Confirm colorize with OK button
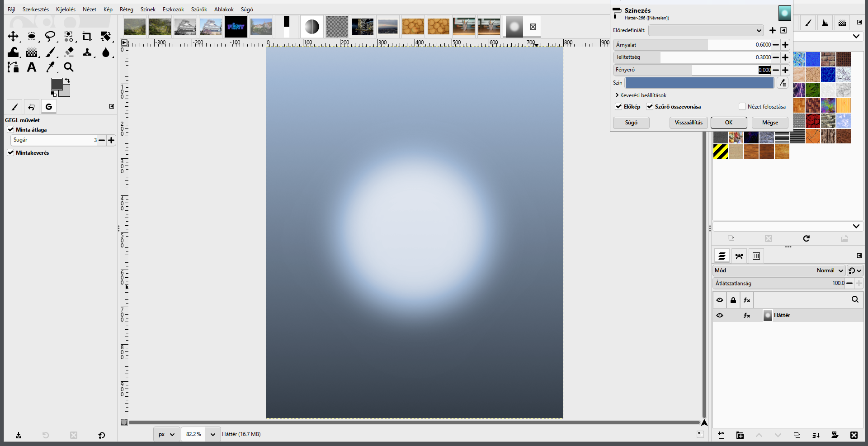The height and width of the screenshot is (446, 868). point(729,123)
